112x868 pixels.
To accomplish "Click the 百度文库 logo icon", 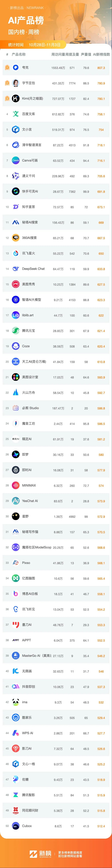I will point(15,114).
